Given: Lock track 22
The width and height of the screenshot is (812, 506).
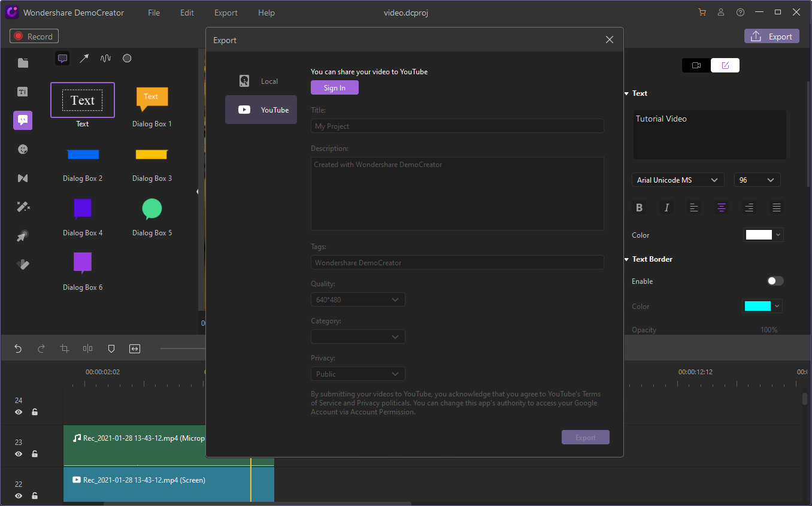Looking at the screenshot, I should tap(35, 496).
